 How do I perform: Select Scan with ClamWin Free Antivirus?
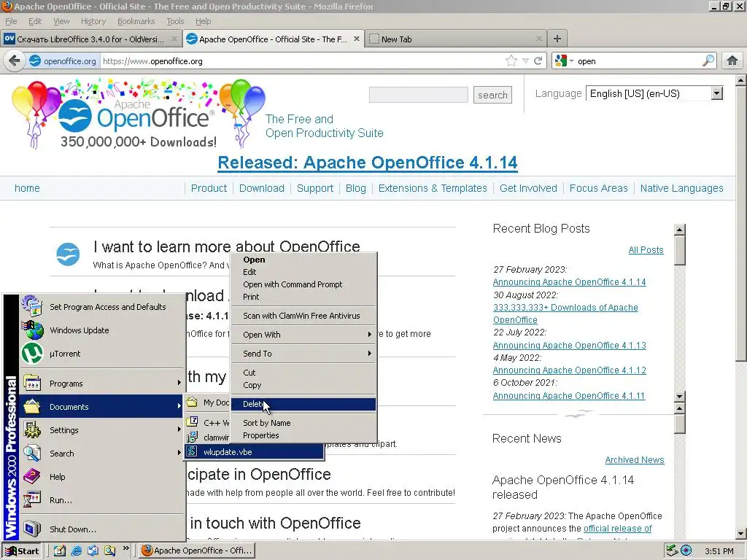pos(303,315)
